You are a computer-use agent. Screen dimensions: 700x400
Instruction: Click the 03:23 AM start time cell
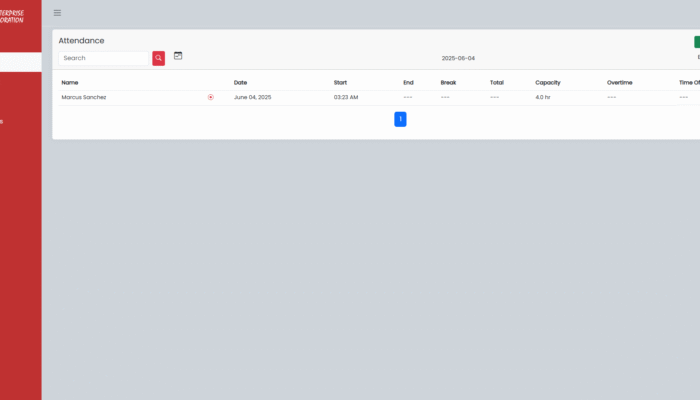[346, 97]
